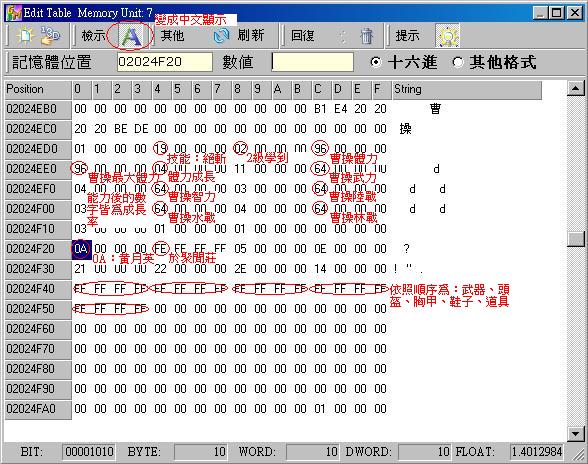
Task: Click the hand with numbers icon
Action: coord(50,35)
